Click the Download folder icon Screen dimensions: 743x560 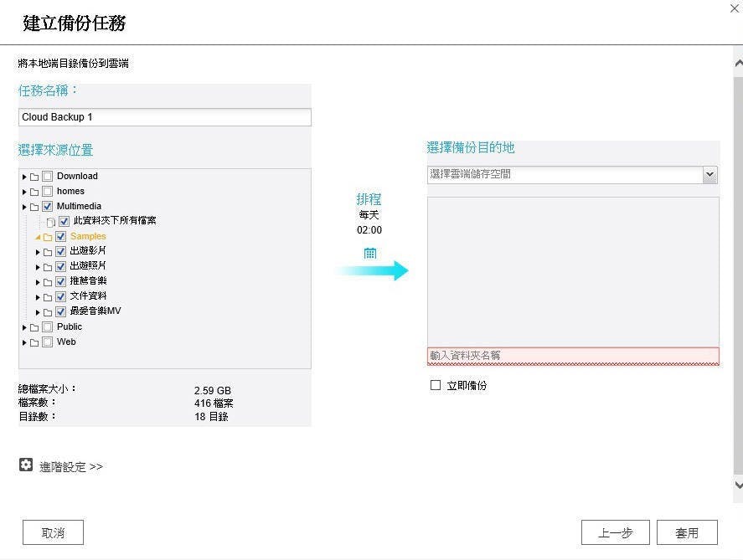click(34, 177)
